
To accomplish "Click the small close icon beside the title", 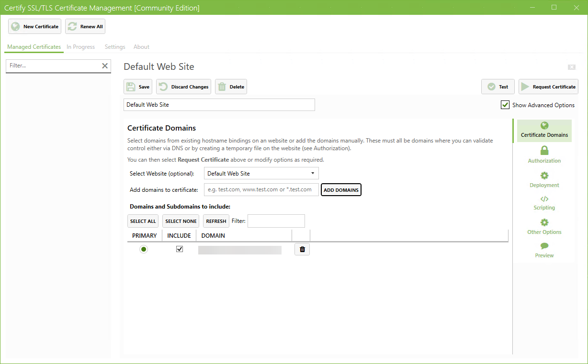I will point(572,67).
